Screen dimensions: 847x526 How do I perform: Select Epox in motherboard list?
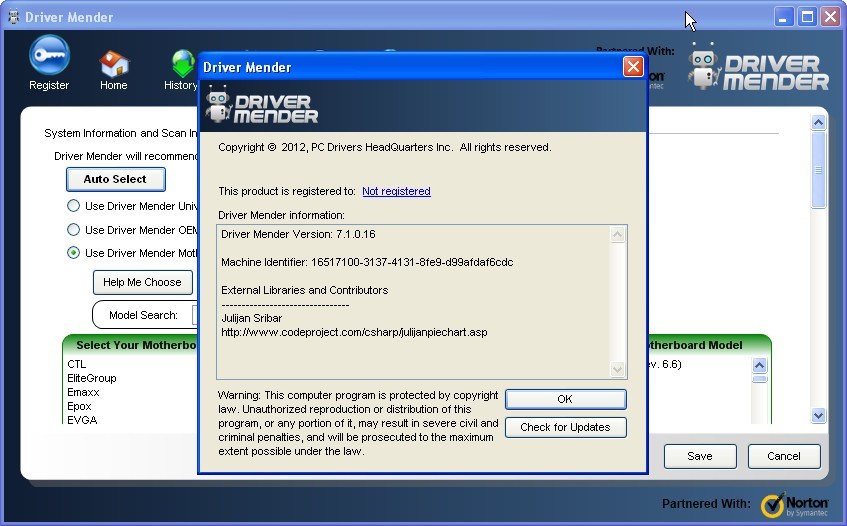click(x=79, y=406)
